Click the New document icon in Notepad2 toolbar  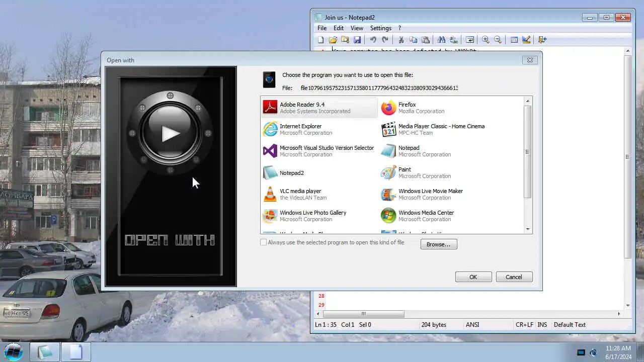[x=321, y=40]
